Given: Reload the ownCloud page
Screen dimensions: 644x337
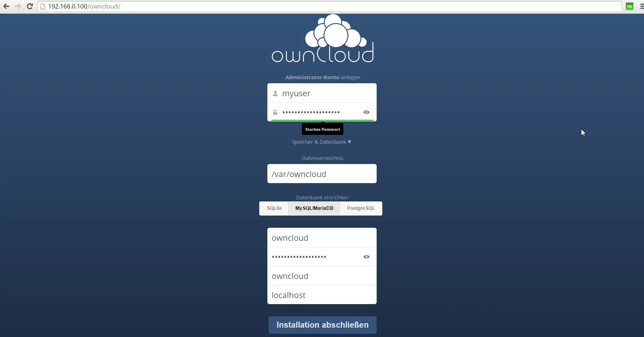Looking at the screenshot, I should [30, 6].
